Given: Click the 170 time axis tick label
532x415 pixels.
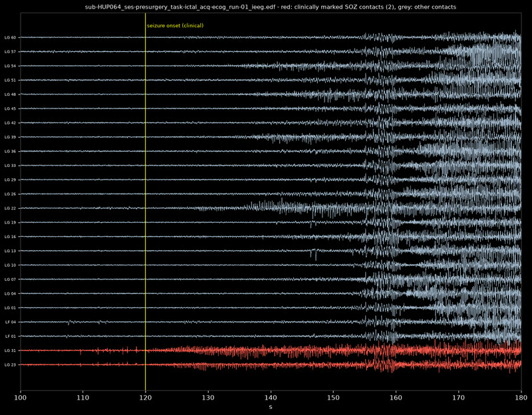Looking at the screenshot, I should 458,397.
